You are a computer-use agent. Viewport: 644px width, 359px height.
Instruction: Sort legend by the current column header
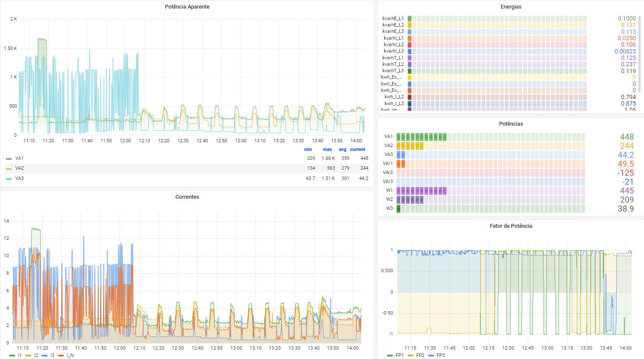(x=357, y=150)
